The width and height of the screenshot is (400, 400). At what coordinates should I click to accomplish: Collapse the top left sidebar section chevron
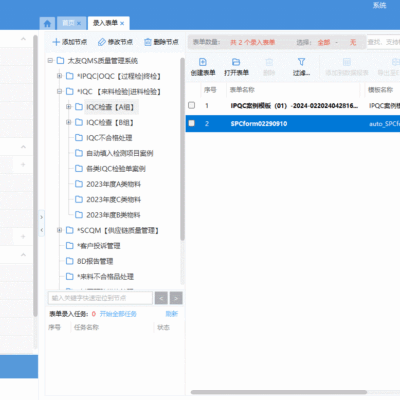(23, 39)
